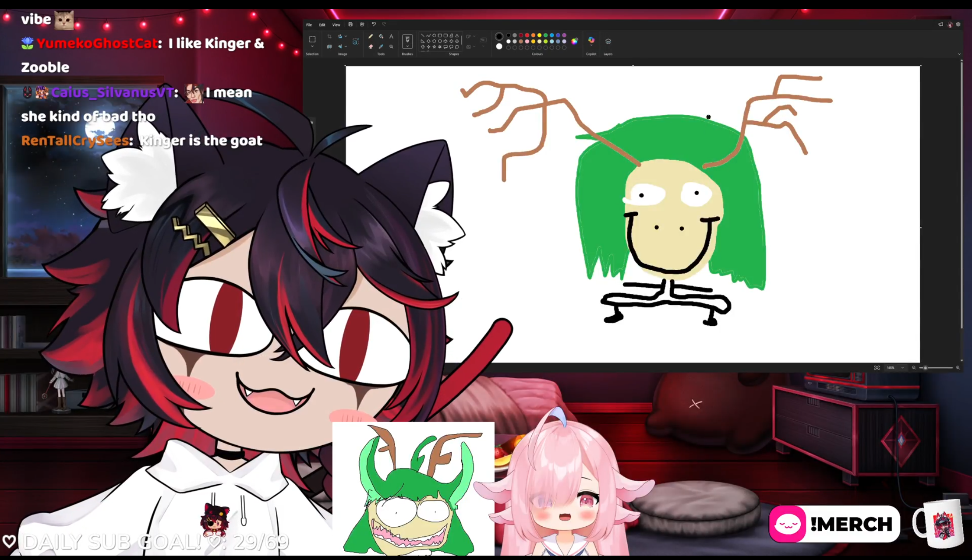The image size is (972, 560).
Task: Select the rectangular Selection tool
Action: [312, 39]
